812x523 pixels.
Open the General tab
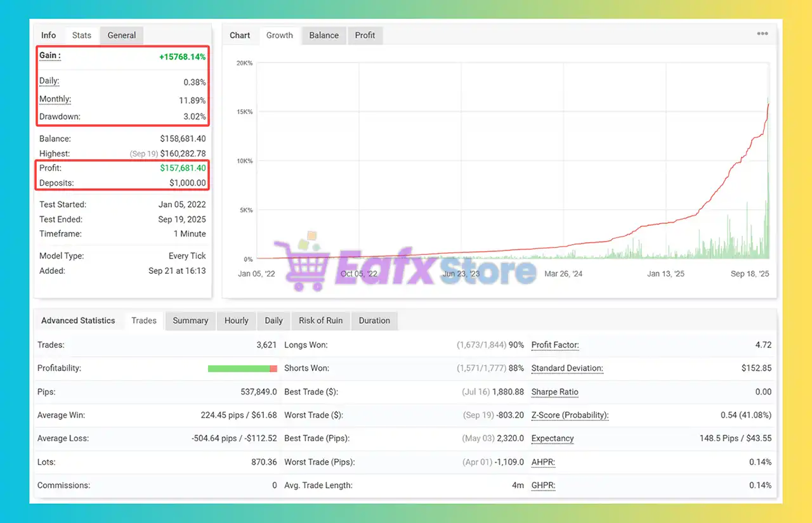tap(121, 36)
